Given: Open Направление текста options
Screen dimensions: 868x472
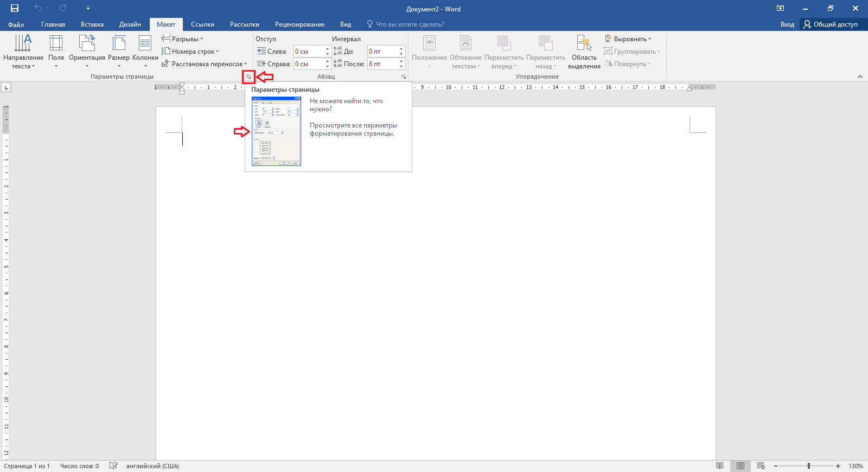Looking at the screenshot, I should click(x=23, y=52).
